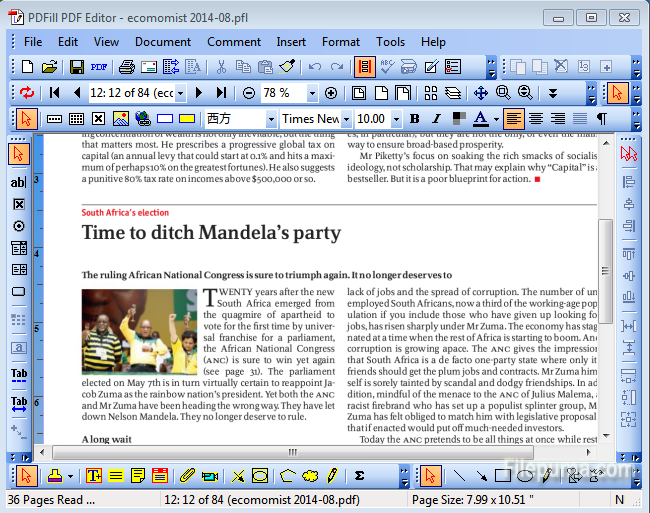Screen dimensions: 650x513
Task: Go to the next page arrow
Action: (x=198, y=93)
